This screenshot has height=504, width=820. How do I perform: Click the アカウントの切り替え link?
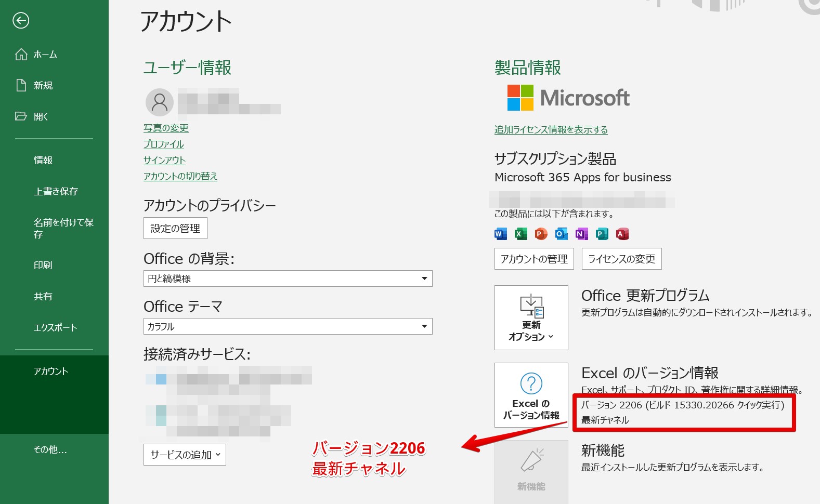click(180, 176)
